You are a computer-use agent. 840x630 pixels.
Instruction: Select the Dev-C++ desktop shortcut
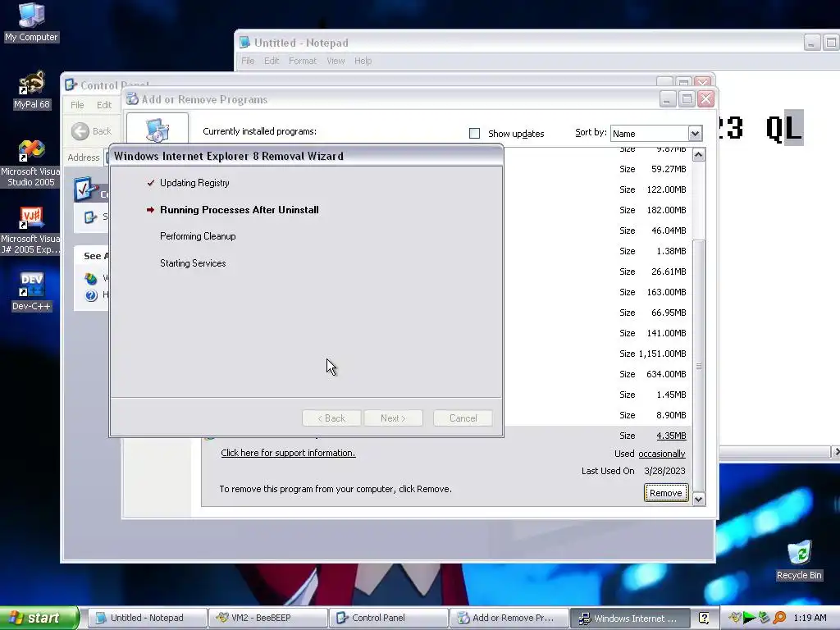click(31, 291)
